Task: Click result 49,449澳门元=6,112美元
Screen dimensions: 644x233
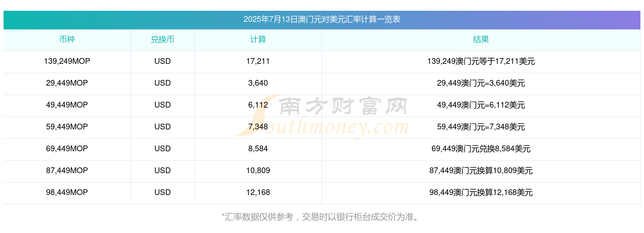Action: pyautogui.click(x=481, y=105)
